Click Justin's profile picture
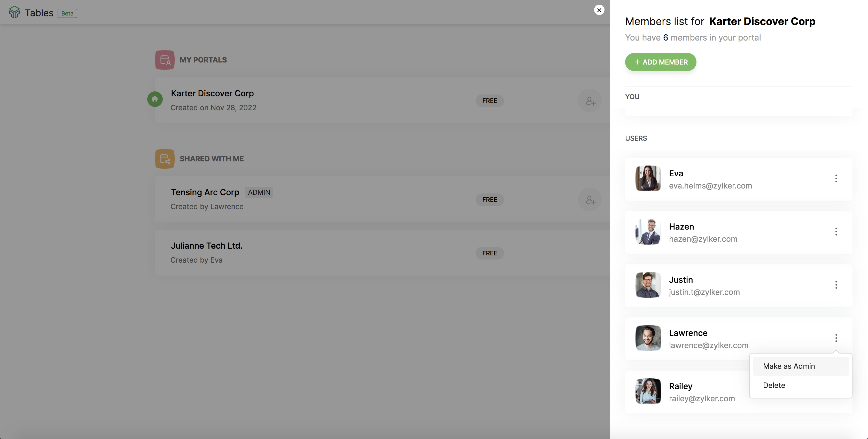The image size is (868, 439). coord(648,285)
